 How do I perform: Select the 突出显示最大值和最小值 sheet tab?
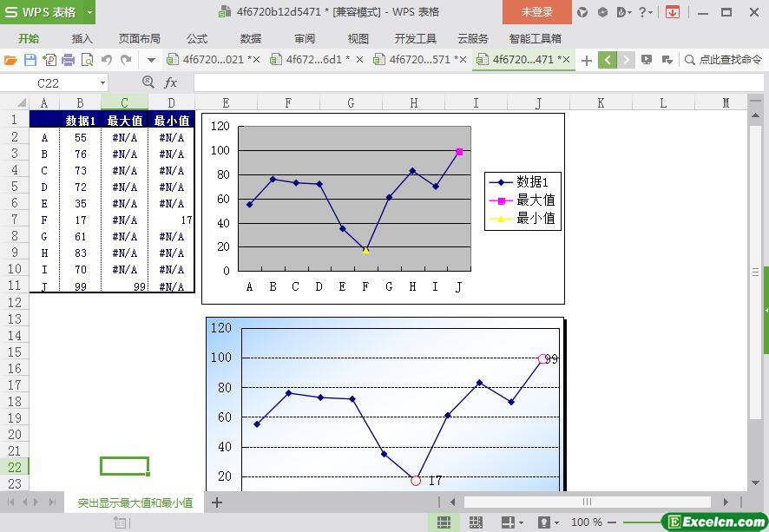pos(135,502)
